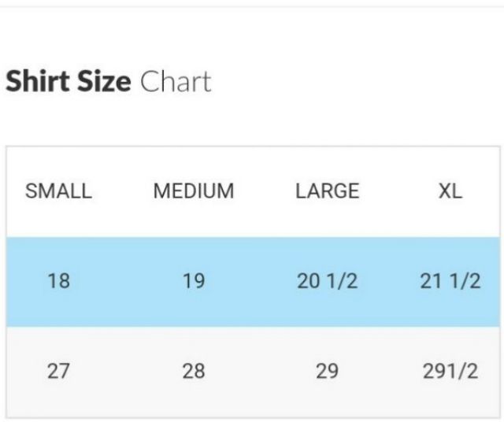504x422 pixels.
Task: Click the 20 1/2 cell
Action: [327, 281]
